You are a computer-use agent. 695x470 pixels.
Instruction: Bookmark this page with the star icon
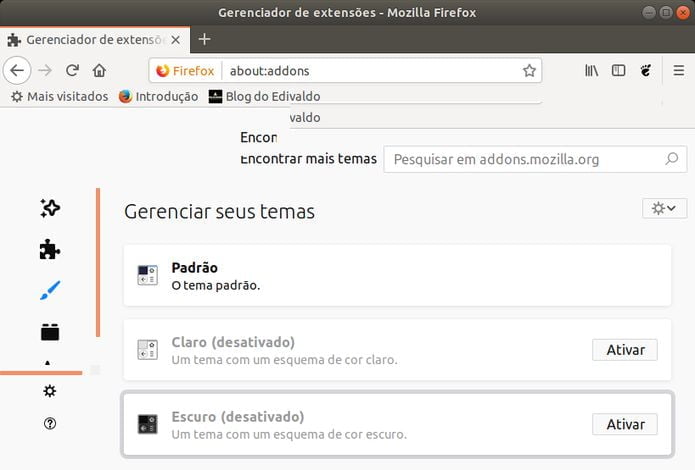coord(529,70)
